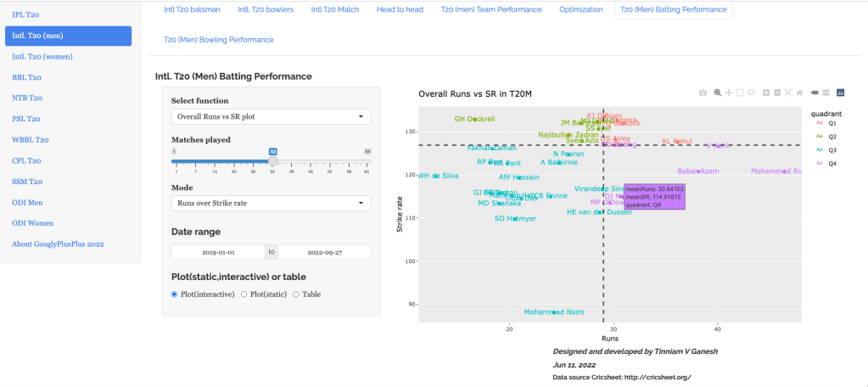Click the start date field 2019-01-01
Viewport: 868px width, 387px height.
coord(219,252)
